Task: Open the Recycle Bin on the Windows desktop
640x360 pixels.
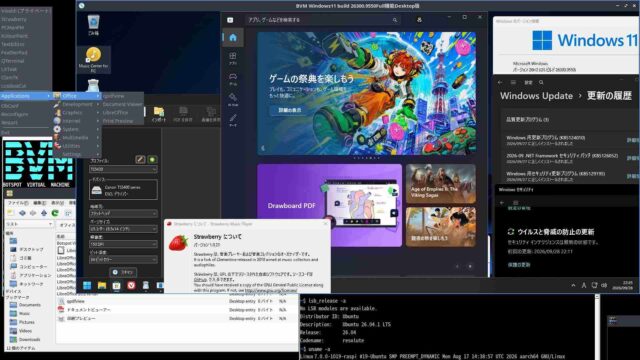Action: pos(93,24)
